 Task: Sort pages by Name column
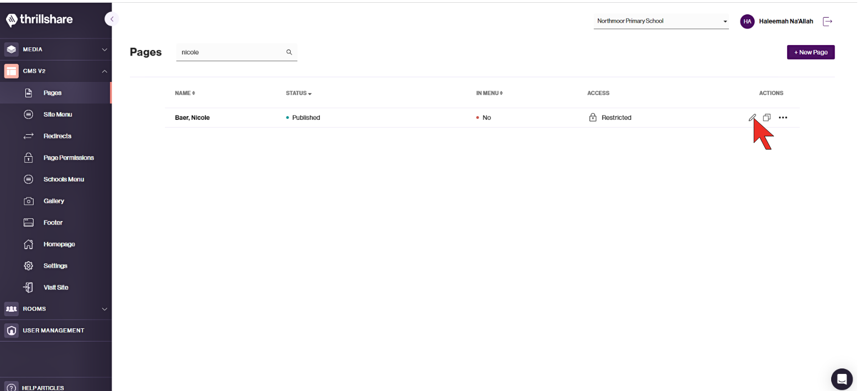click(x=185, y=93)
